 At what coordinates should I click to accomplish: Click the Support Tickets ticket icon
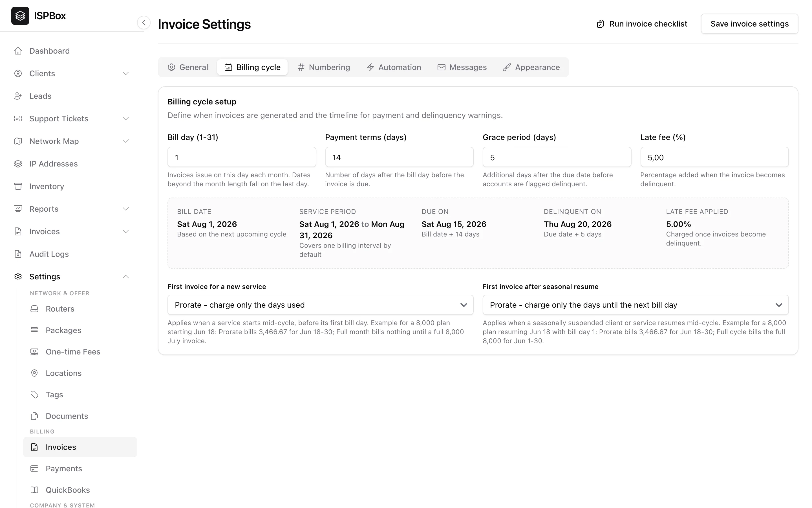point(18,119)
